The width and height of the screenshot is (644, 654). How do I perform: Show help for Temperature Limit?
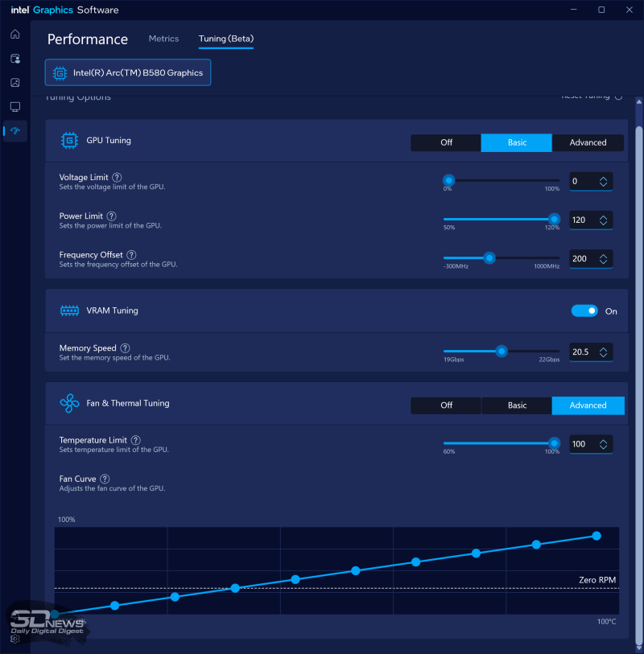click(136, 440)
